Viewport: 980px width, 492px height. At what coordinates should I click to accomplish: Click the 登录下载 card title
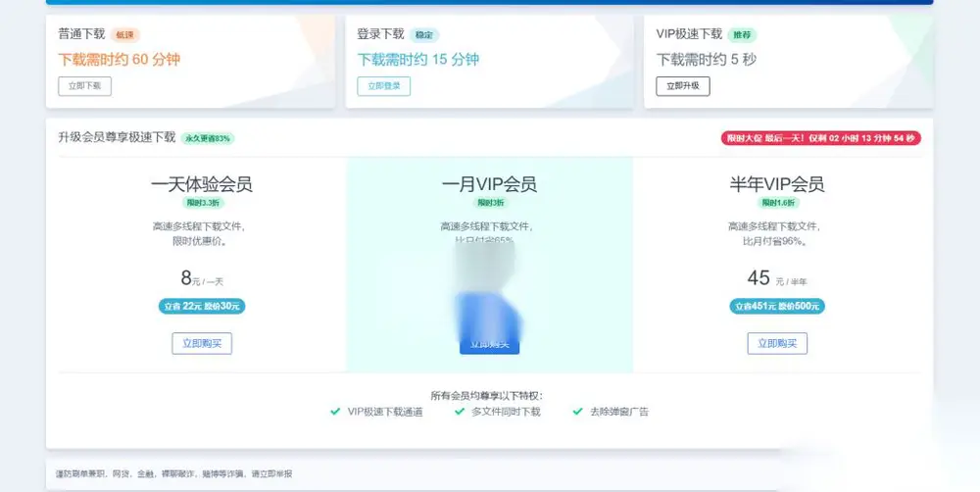coord(380,34)
